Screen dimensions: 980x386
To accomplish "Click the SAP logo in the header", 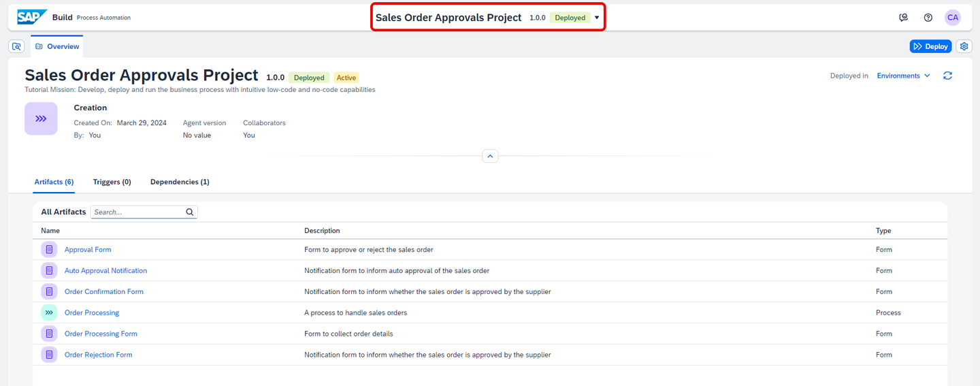I will 33,17.
